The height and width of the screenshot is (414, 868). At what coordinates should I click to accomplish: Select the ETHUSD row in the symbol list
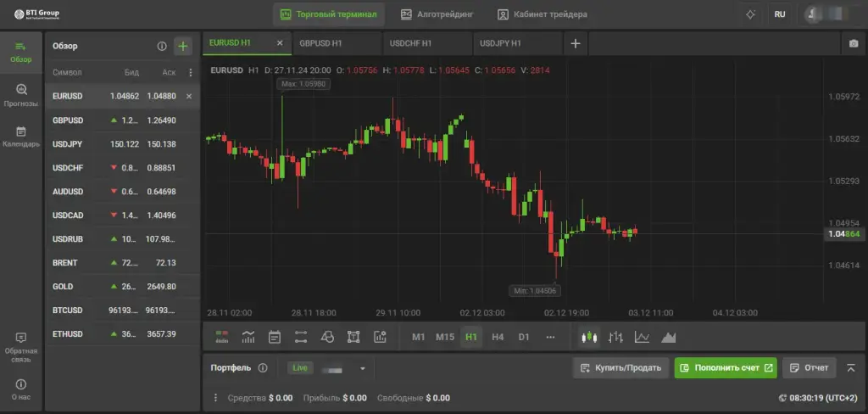[x=122, y=334]
